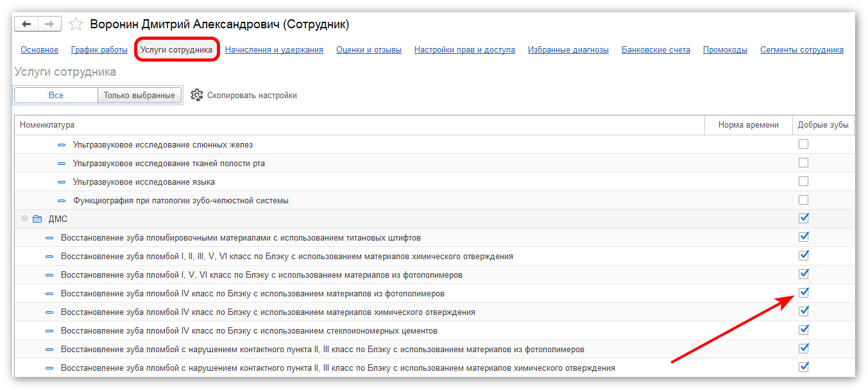Viewport: 868px width, 390px height.
Task: Click the forward navigation arrow
Action: click(49, 24)
